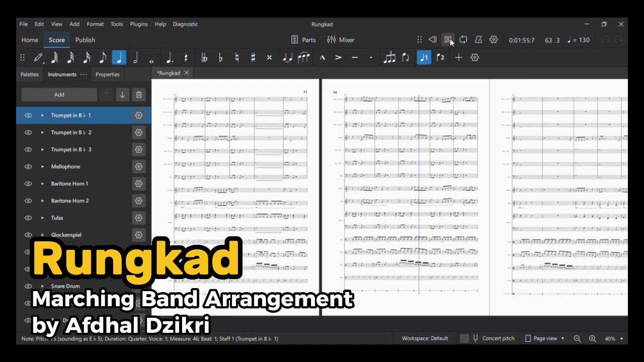Hide Trumpet in B♭ 3 instrument
Screen dimensions: 644x362
tap(28, 149)
